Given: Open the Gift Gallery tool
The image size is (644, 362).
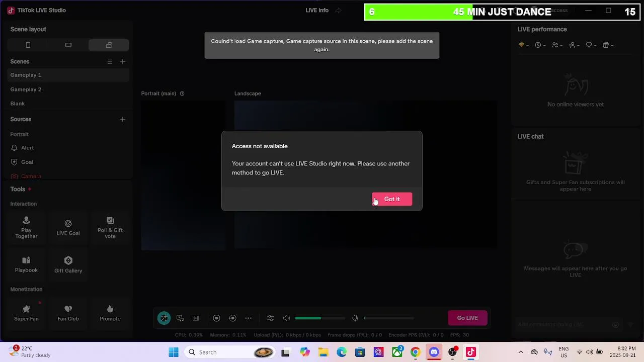Looking at the screenshot, I should [x=68, y=264].
